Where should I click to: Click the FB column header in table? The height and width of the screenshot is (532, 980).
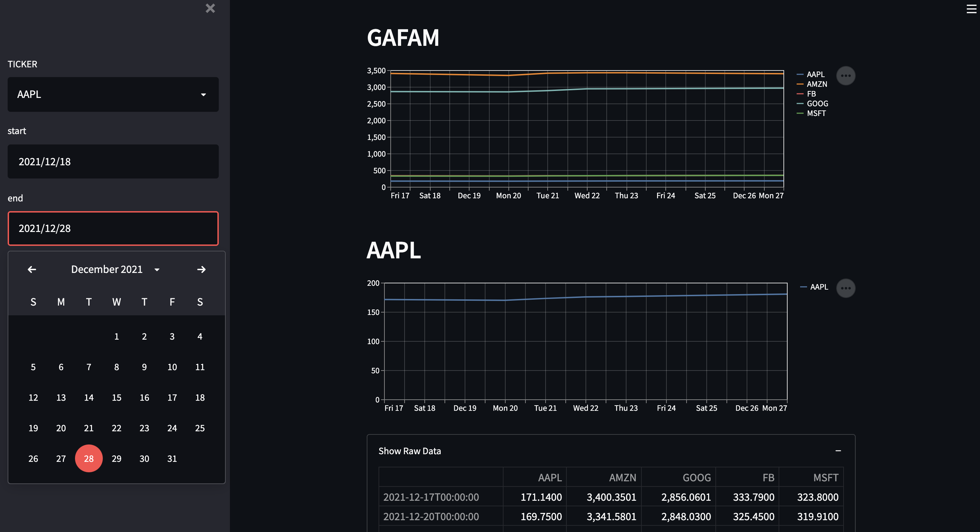click(747, 477)
